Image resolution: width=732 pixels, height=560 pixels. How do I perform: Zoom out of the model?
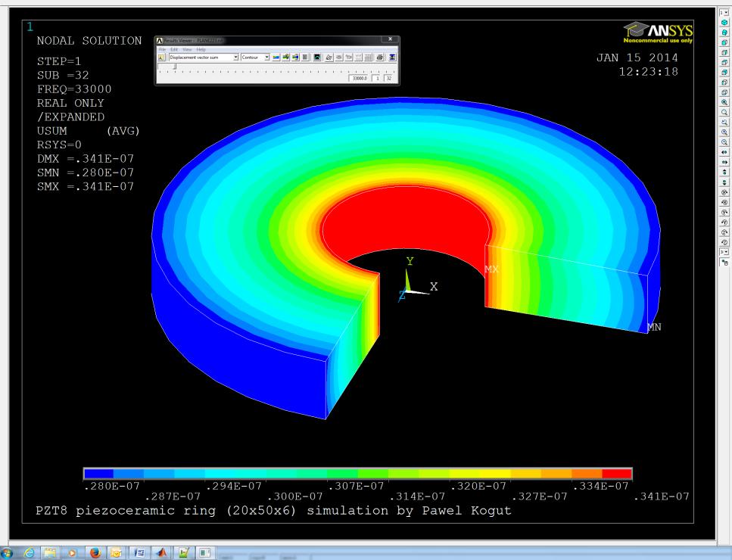[x=724, y=142]
